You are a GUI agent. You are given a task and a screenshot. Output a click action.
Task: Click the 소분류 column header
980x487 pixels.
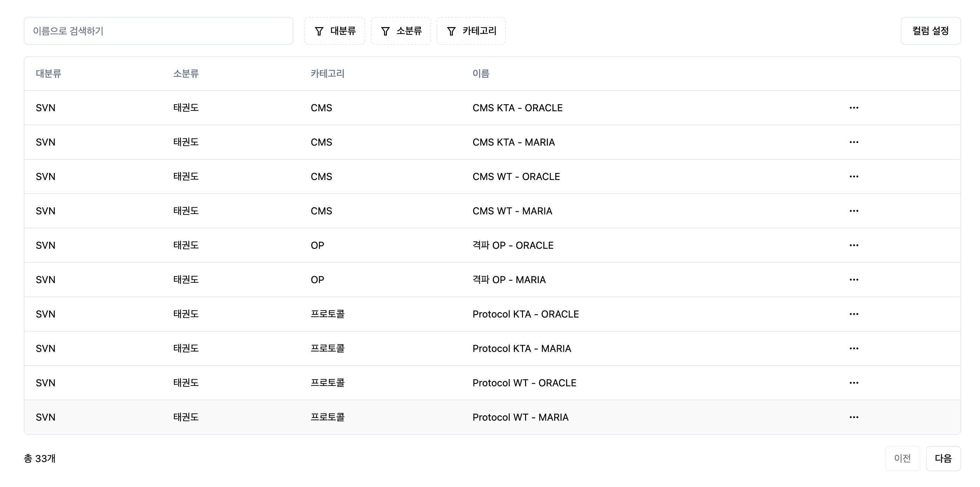[186, 73]
